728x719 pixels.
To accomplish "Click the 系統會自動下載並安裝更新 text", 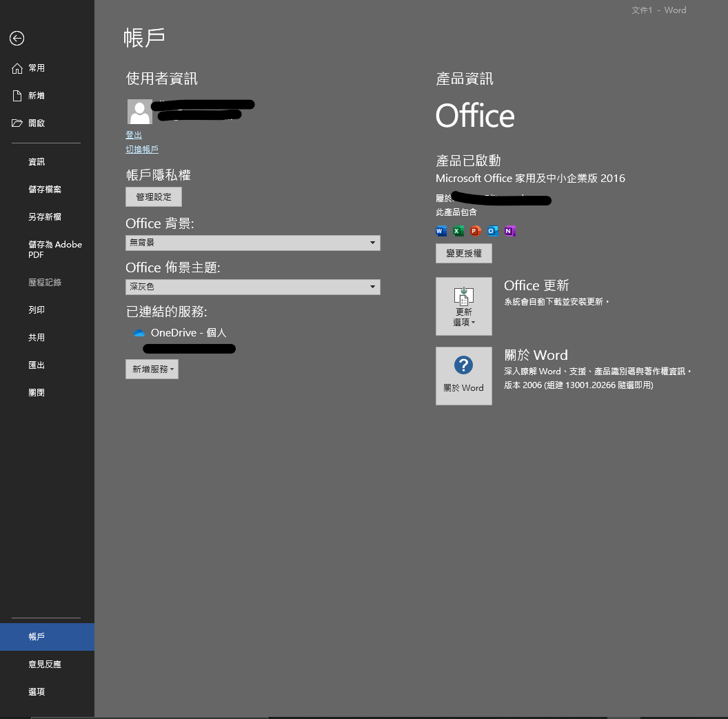I will point(556,302).
